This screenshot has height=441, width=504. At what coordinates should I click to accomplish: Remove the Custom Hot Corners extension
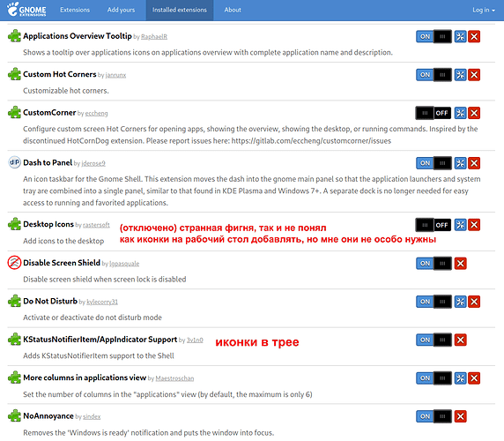(x=474, y=75)
